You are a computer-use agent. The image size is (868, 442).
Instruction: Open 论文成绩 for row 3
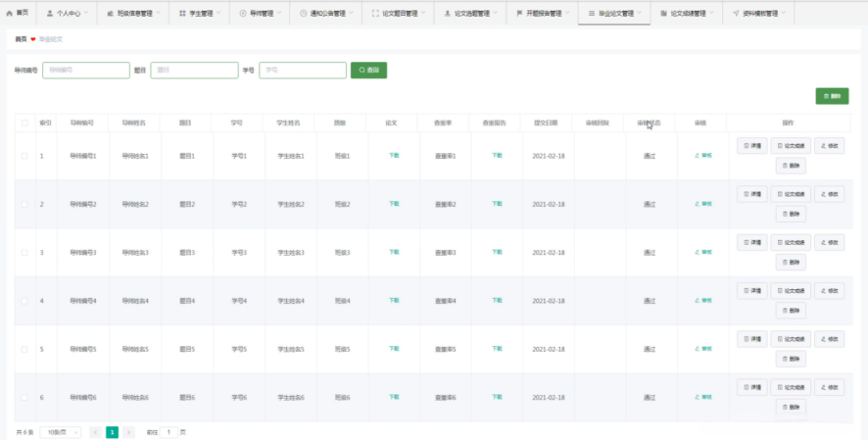[x=791, y=242]
